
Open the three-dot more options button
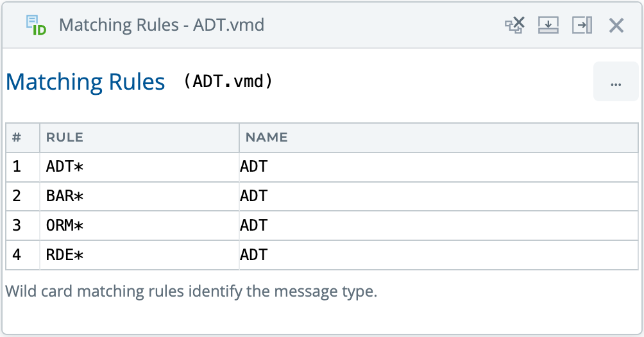point(616,82)
